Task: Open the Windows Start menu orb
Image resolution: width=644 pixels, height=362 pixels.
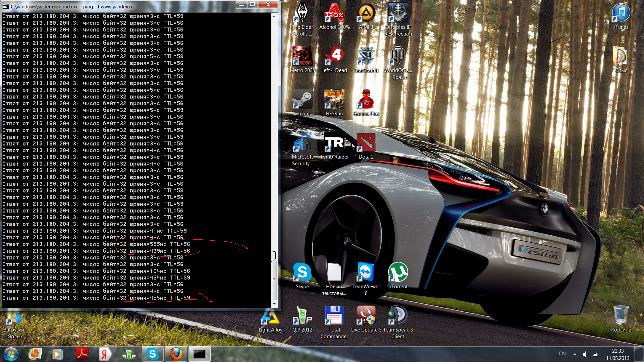Action: [x=11, y=354]
